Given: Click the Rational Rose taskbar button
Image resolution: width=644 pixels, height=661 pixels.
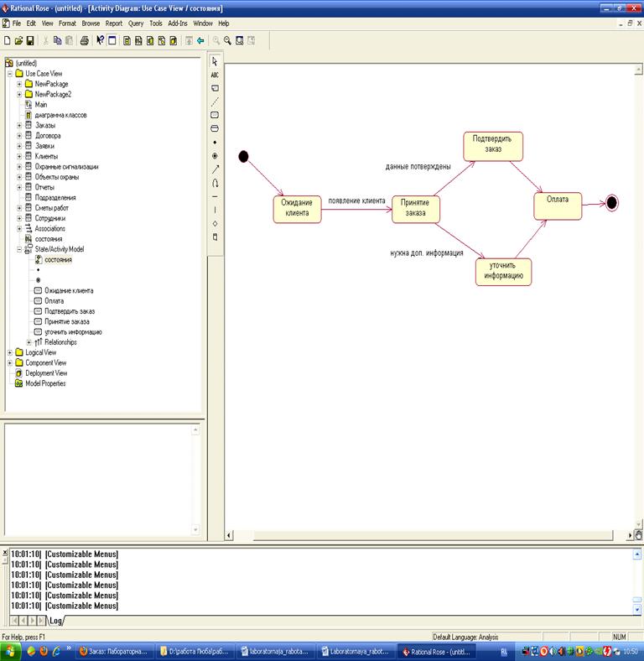Looking at the screenshot, I should point(436,651).
